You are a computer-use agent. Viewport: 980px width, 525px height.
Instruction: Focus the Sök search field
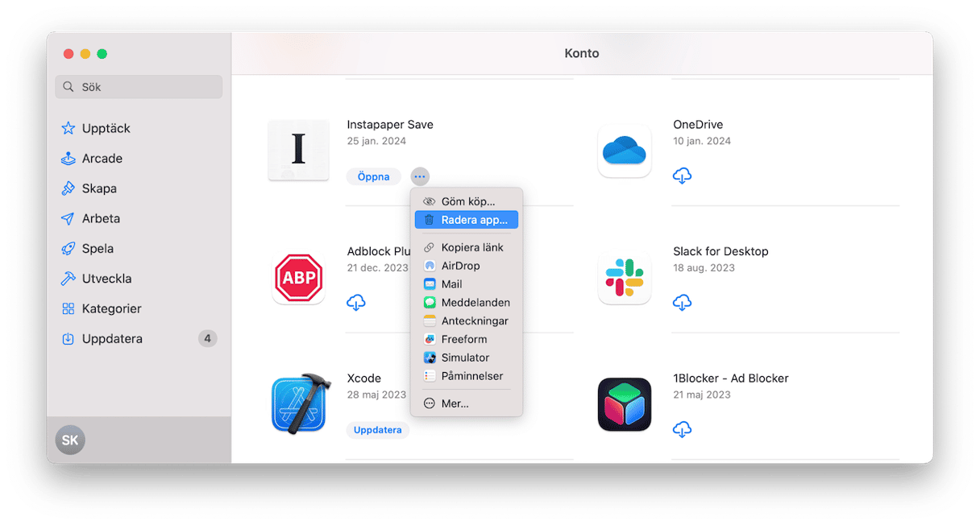(x=139, y=87)
